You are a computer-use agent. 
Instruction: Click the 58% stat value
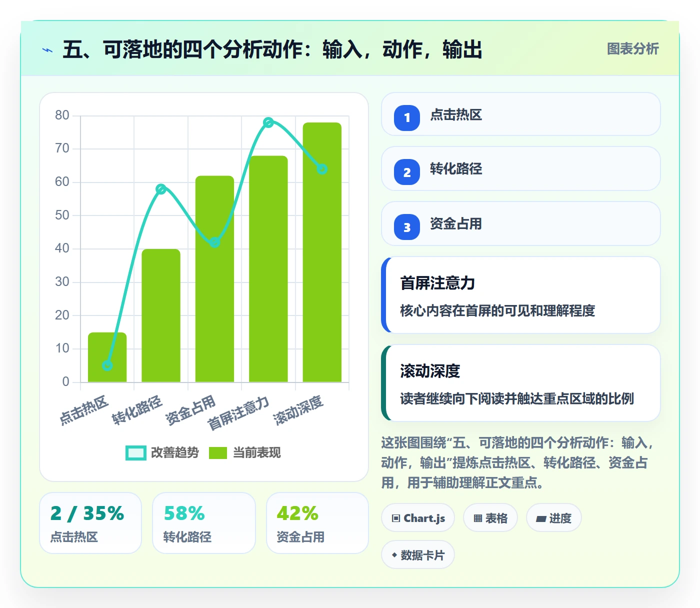click(x=184, y=513)
